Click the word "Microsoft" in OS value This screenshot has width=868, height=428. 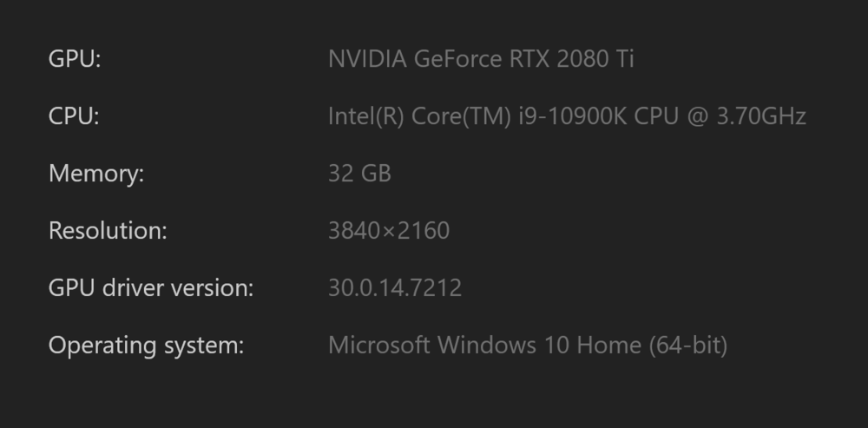pyautogui.click(x=378, y=346)
